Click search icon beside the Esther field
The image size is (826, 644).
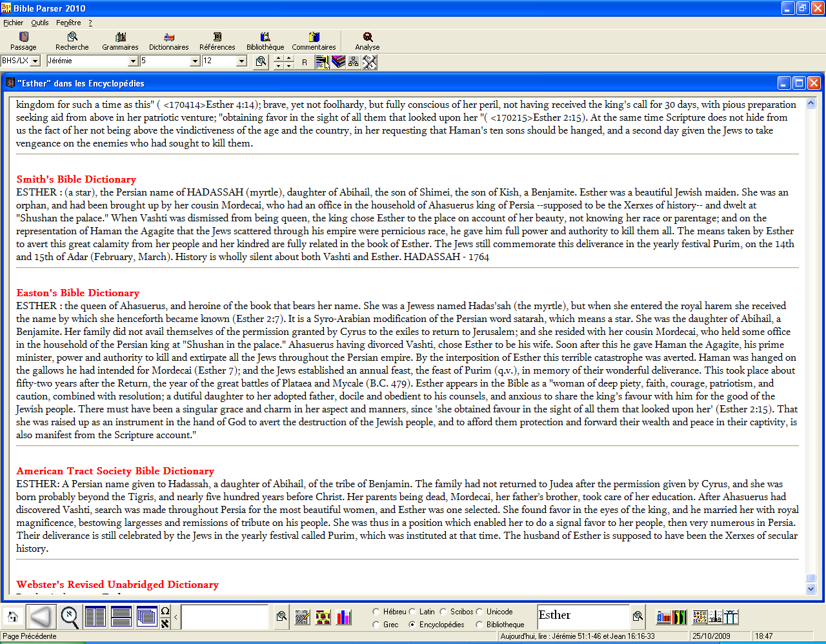(638, 616)
